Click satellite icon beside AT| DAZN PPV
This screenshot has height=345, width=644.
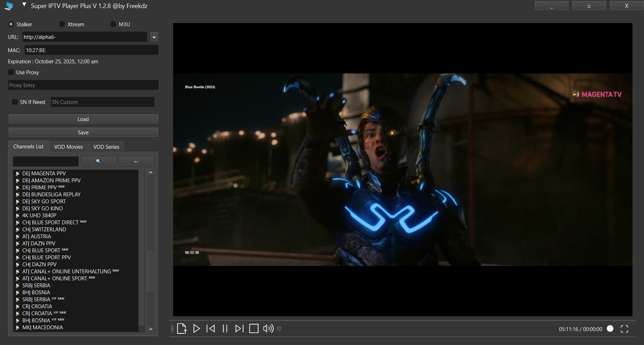(17, 244)
